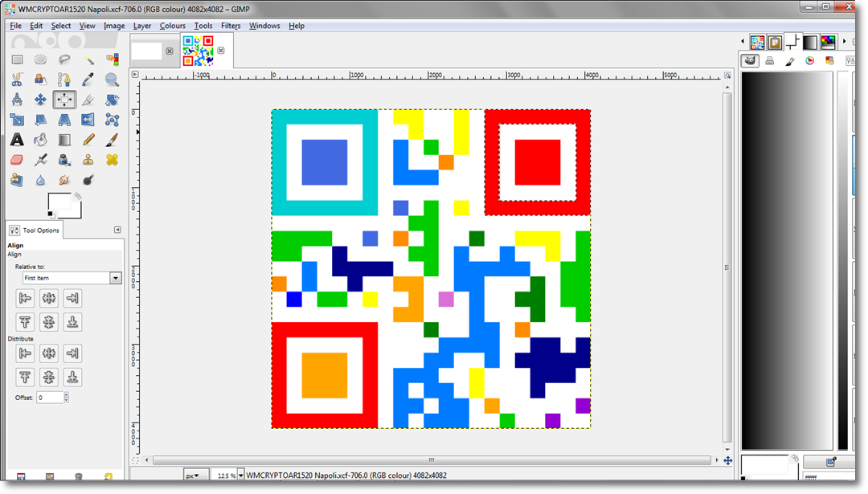Activate the Dodge/Burn tool
This screenshot has width=868, height=494.
88,180
